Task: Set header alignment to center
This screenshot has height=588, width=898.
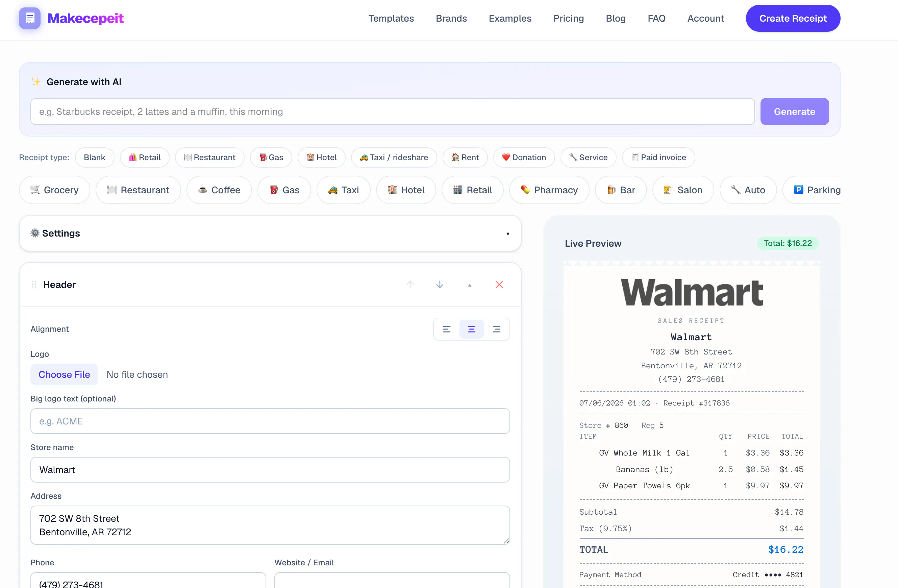Action: click(x=472, y=329)
